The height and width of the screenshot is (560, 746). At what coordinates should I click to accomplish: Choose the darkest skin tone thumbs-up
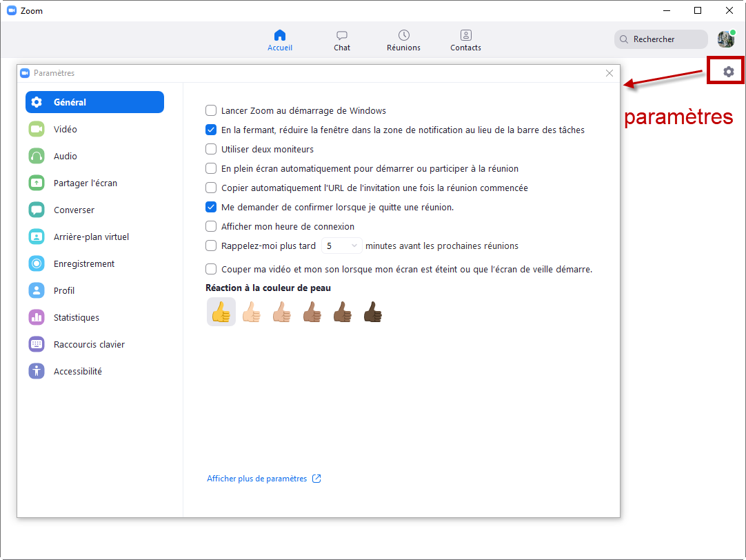click(372, 312)
